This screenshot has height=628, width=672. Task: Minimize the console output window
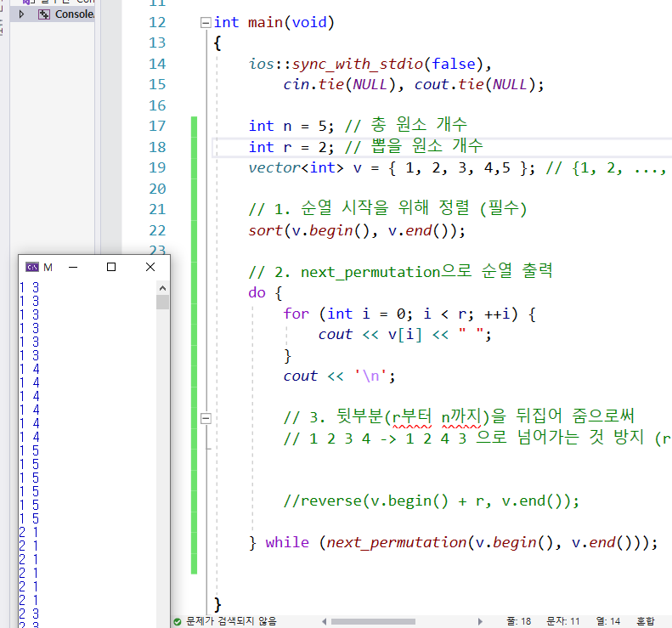[73, 267]
